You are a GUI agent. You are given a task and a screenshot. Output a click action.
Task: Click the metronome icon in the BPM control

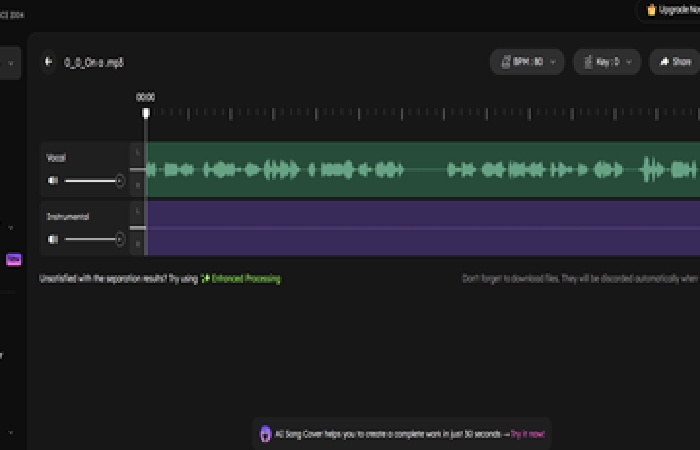tap(504, 62)
